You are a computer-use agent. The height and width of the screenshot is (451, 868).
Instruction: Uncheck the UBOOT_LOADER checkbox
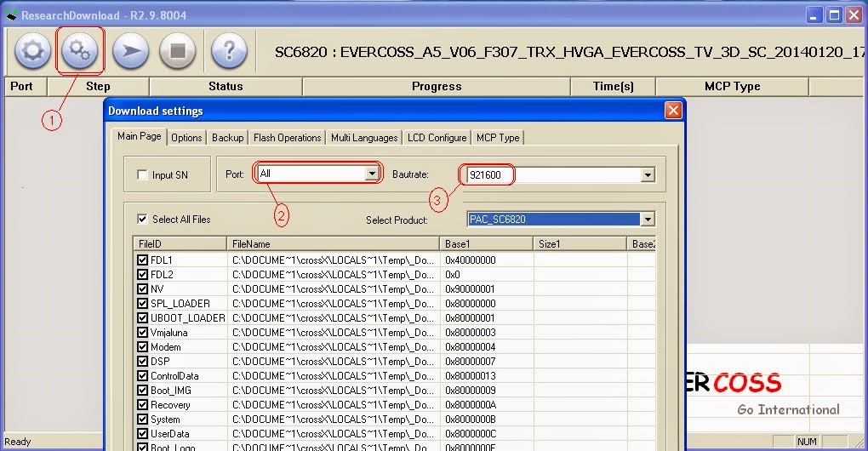click(142, 317)
